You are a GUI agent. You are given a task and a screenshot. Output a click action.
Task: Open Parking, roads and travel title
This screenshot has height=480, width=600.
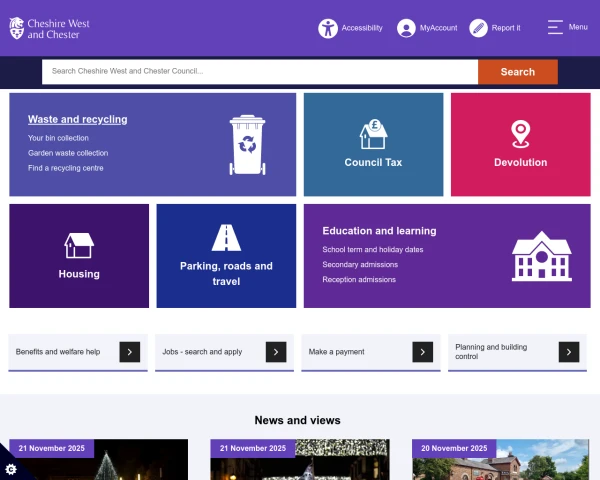(x=226, y=274)
